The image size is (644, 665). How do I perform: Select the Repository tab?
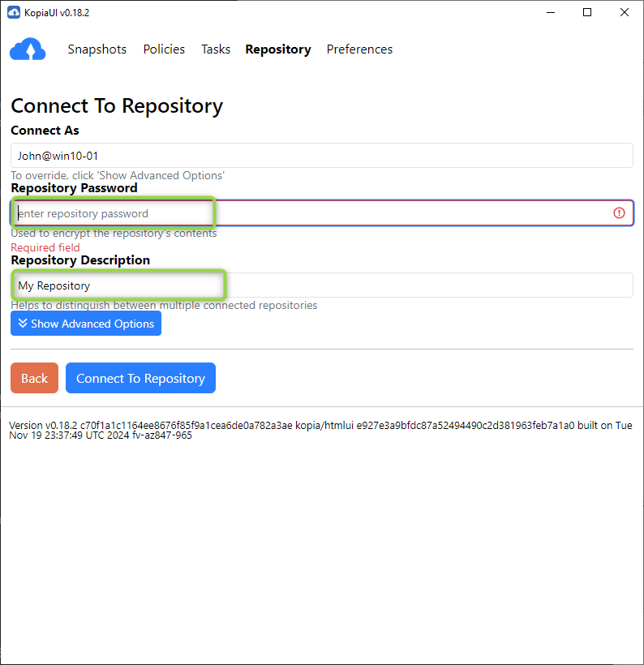coord(278,49)
